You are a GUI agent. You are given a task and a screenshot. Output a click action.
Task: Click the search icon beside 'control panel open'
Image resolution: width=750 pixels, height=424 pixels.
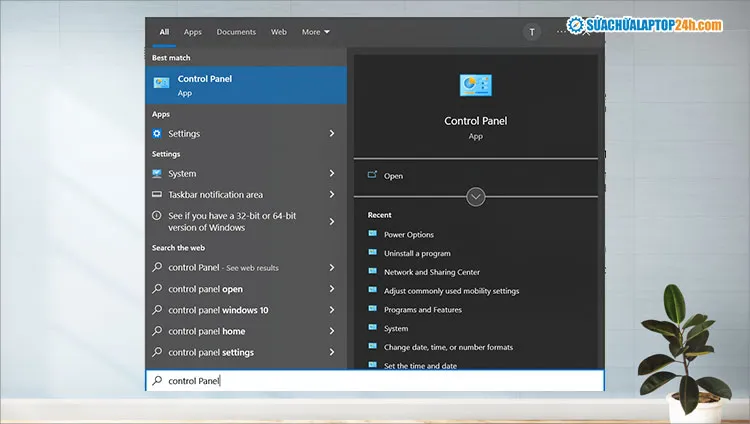click(157, 289)
